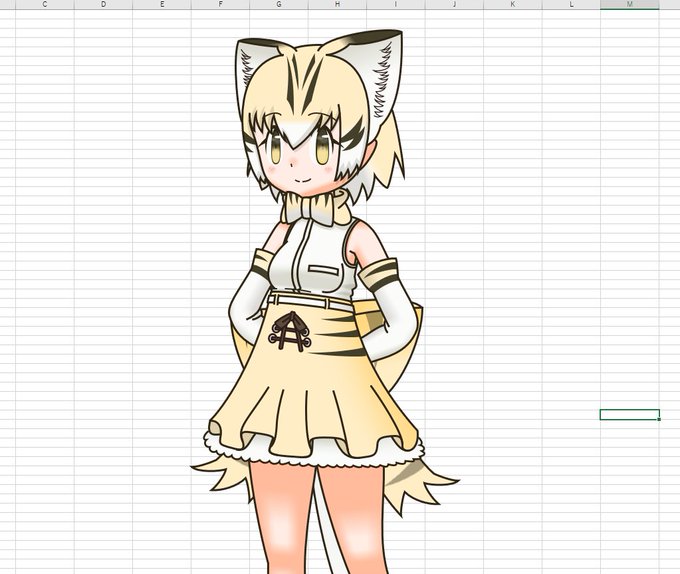
Task: Select column L header
Action: coord(572,4)
